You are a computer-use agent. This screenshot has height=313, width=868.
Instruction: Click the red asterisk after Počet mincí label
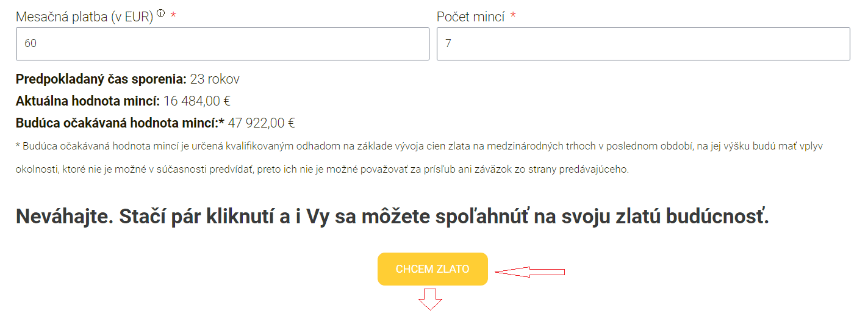tap(513, 16)
